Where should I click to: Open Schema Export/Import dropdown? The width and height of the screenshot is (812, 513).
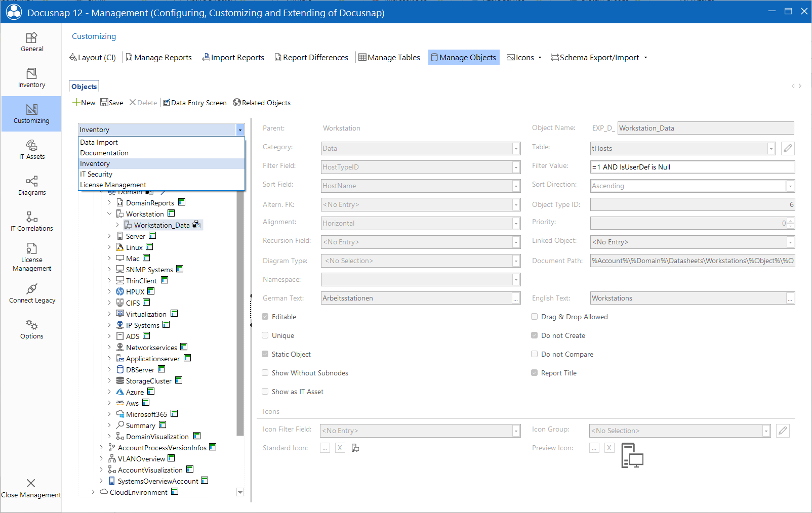599,58
